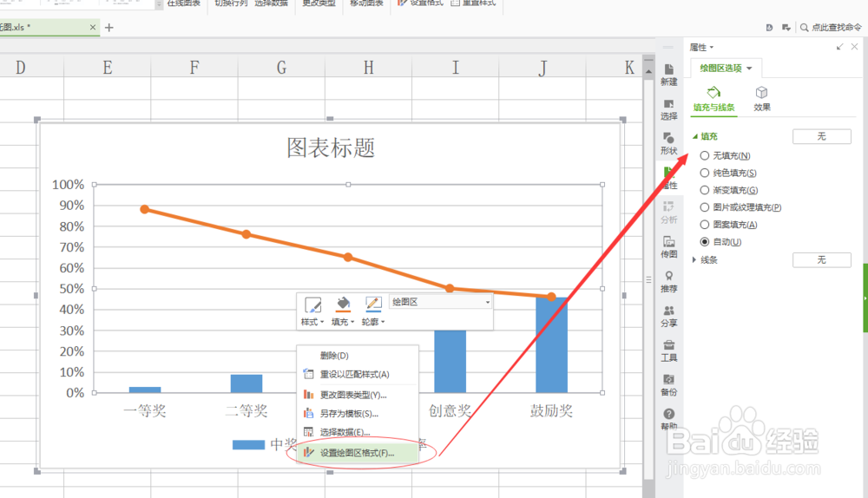Image resolution: width=868 pixels, height=498 pixels.
Task: Choose 选择数据(E)... menu item
Action: coord(358,432)
